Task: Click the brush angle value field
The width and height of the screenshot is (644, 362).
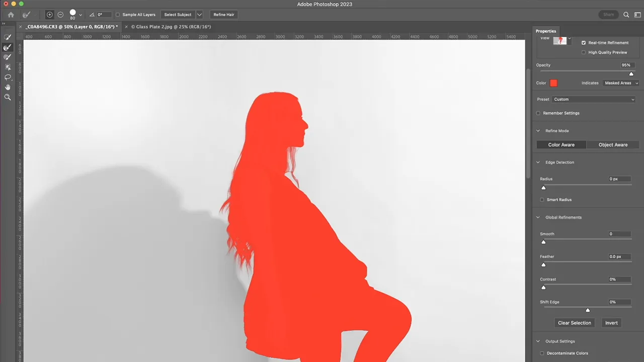Action: (x=104, y=15)
